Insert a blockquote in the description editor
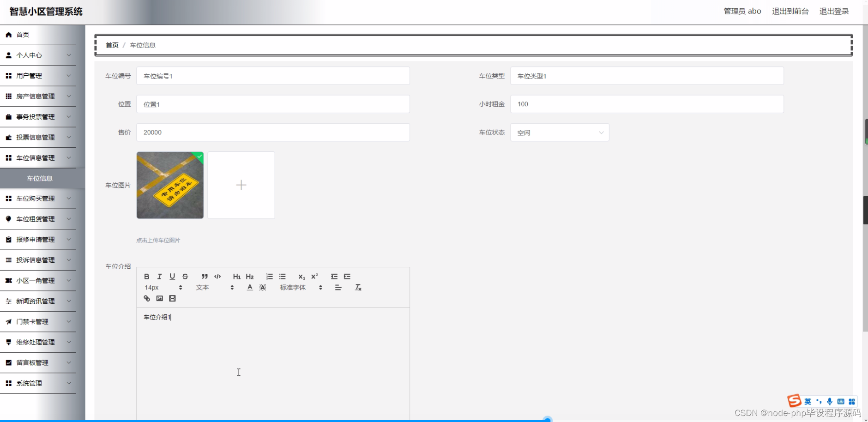 [x=205, y=277]
